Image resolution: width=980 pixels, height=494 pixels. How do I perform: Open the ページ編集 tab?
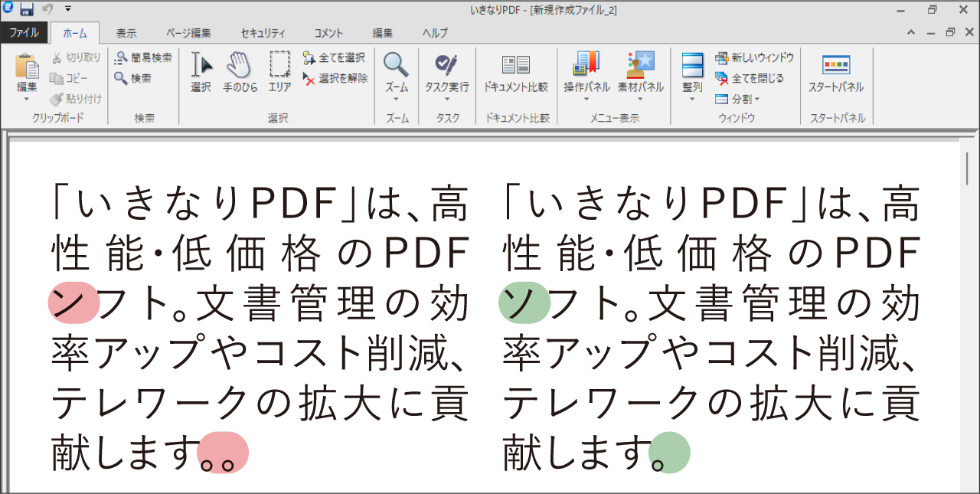point(188,33)
